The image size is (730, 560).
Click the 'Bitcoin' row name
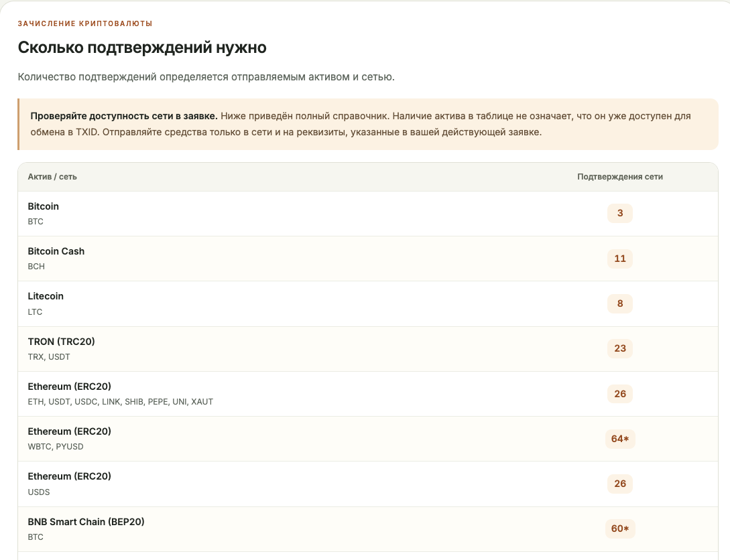pyautogui.click(x=44, y=206)
